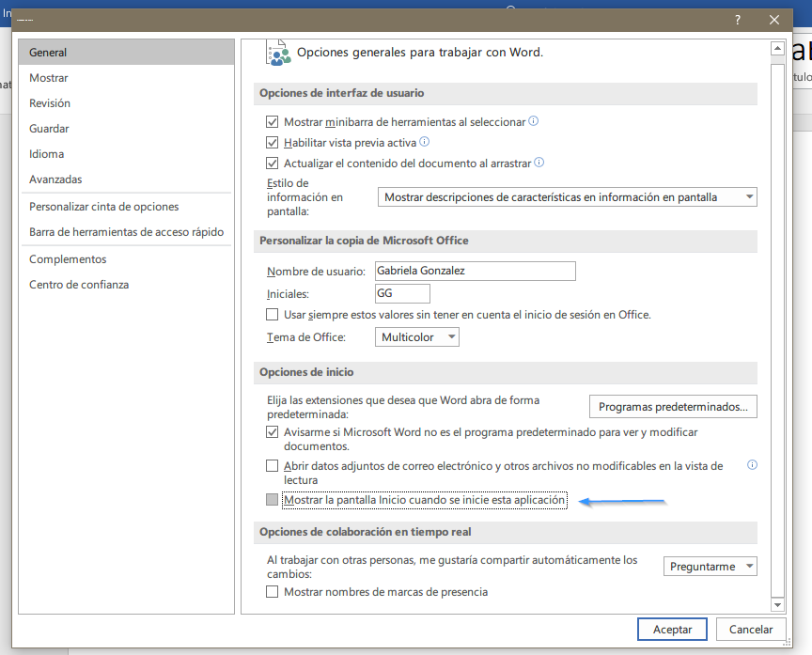Select Complementos category
Viewport: 812px width, 655px height.
tap(126, 259)
